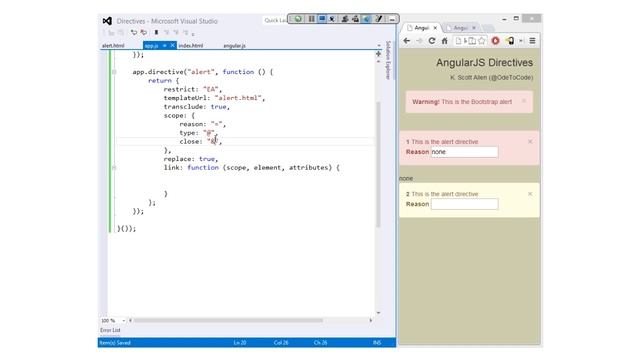
Task: Click the horizontal scrollbar right arrow
Action: coord(371,321)
